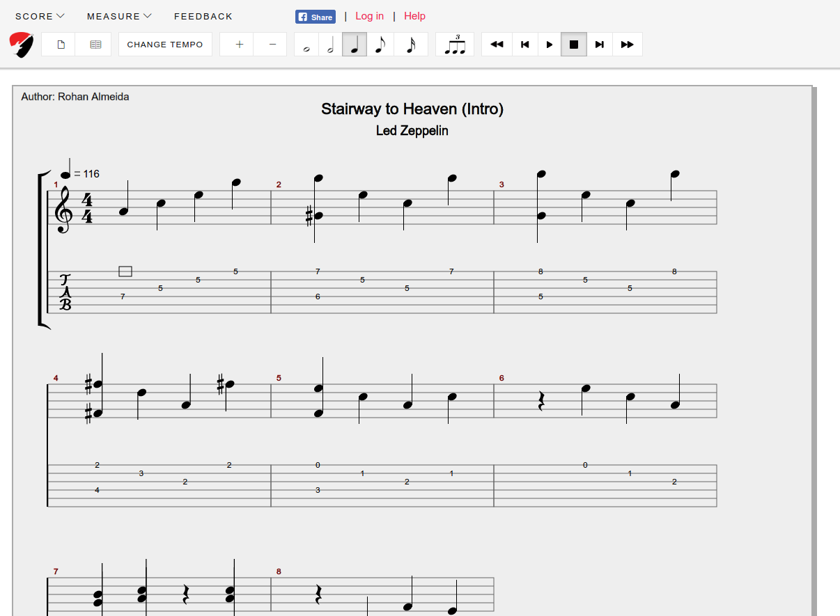840x616 pixels.
Task: Click Author: Rohan Almeida text
Action: pos(75,97)
